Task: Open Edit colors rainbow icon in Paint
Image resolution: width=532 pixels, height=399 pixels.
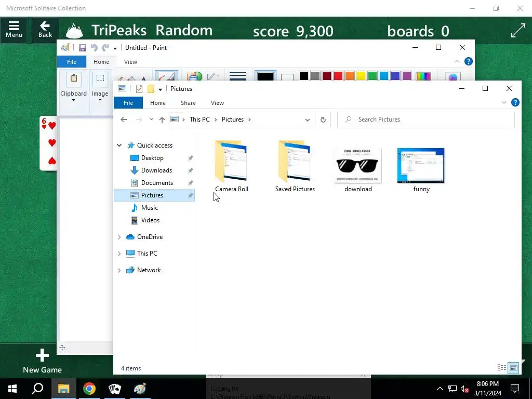Action: [423, 76]
